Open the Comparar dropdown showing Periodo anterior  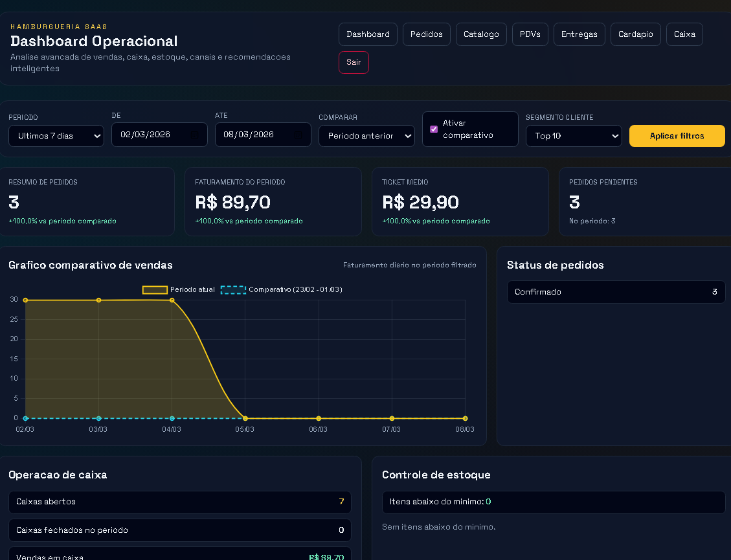[366, 136]
